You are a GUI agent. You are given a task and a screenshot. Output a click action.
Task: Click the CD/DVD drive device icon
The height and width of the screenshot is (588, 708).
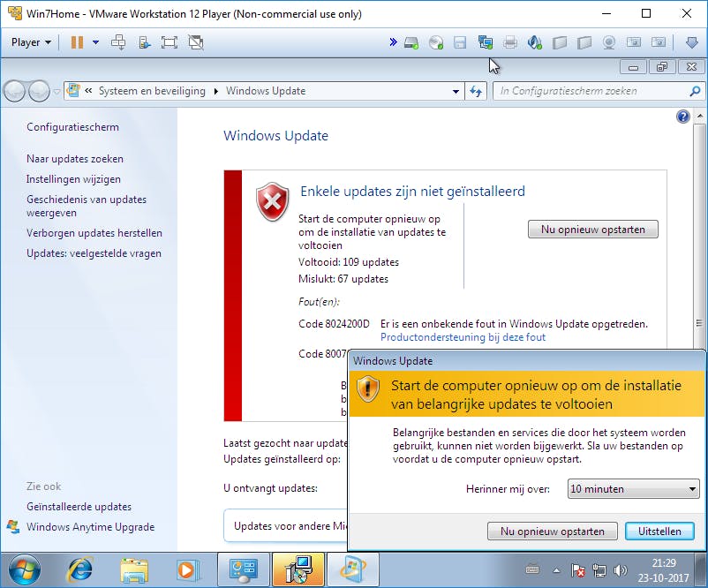(436, 43)
